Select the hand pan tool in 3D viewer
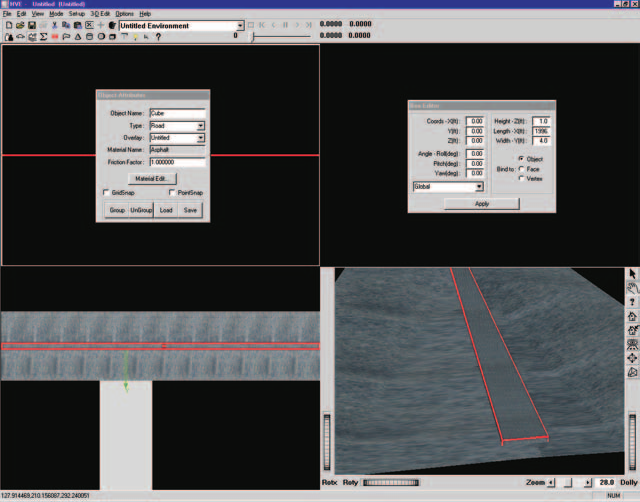This screenshot has width=640, height=502. (632, 288)
